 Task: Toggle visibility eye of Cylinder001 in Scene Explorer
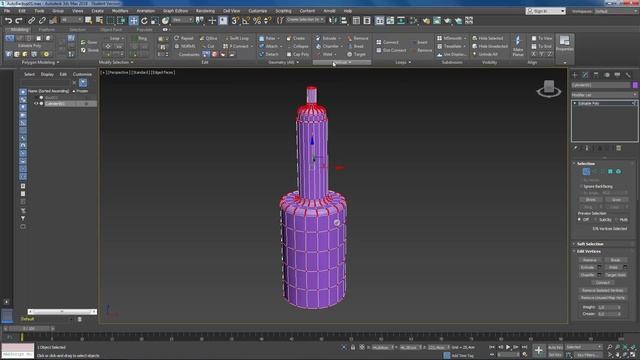[x=36, y=104]
